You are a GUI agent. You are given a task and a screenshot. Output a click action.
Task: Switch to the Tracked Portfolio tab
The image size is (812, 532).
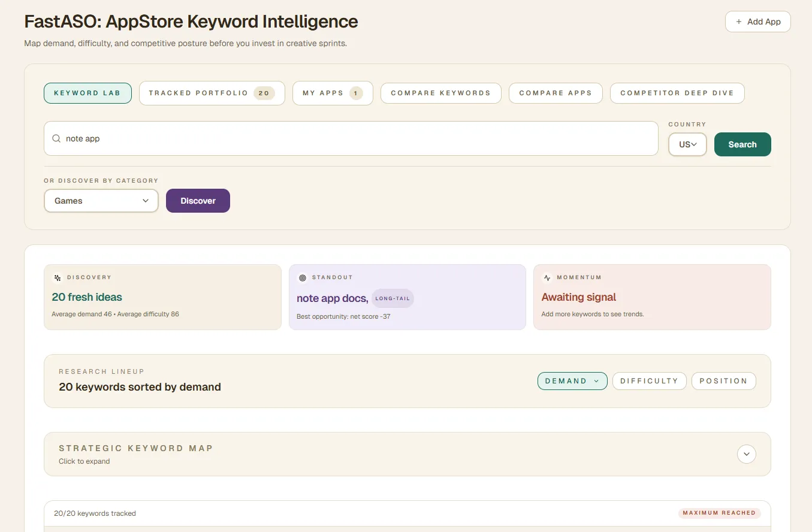[212, 93]
